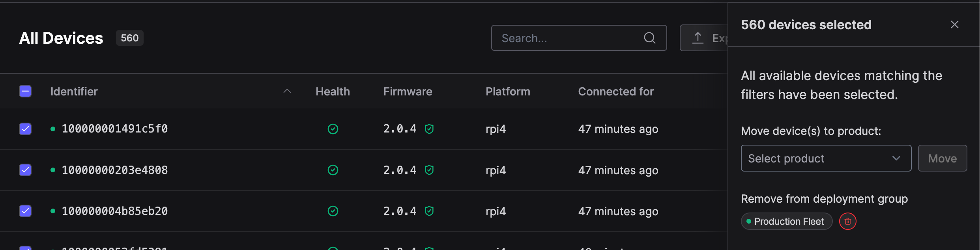Click online status dot of 100000004b85eb20

[53, 211]
